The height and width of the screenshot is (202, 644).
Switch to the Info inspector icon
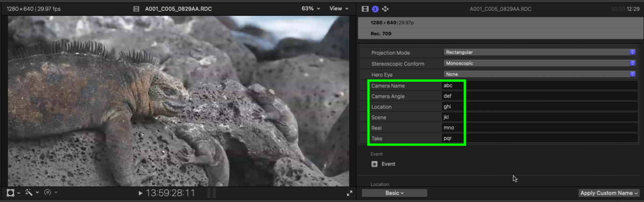coord(375,9)
